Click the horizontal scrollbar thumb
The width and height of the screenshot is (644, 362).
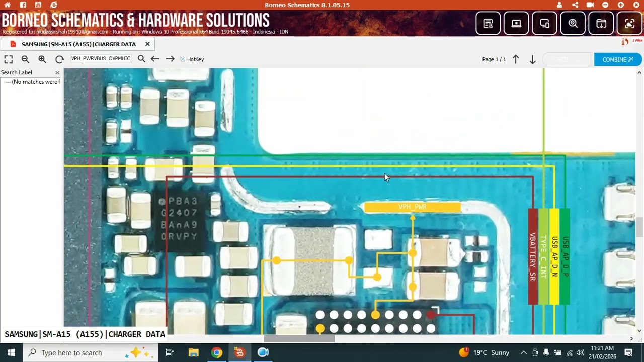[x=299, y=338]
